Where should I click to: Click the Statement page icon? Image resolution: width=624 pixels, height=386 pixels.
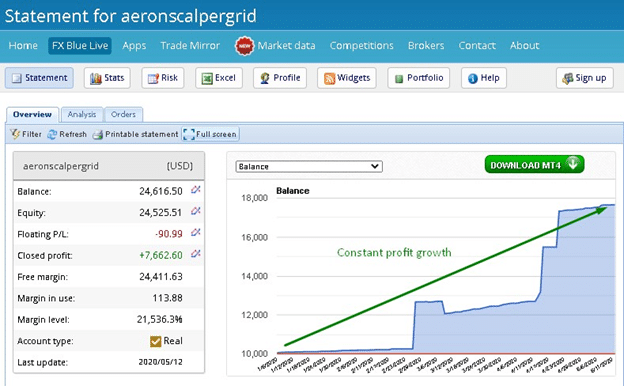point(17,78)
